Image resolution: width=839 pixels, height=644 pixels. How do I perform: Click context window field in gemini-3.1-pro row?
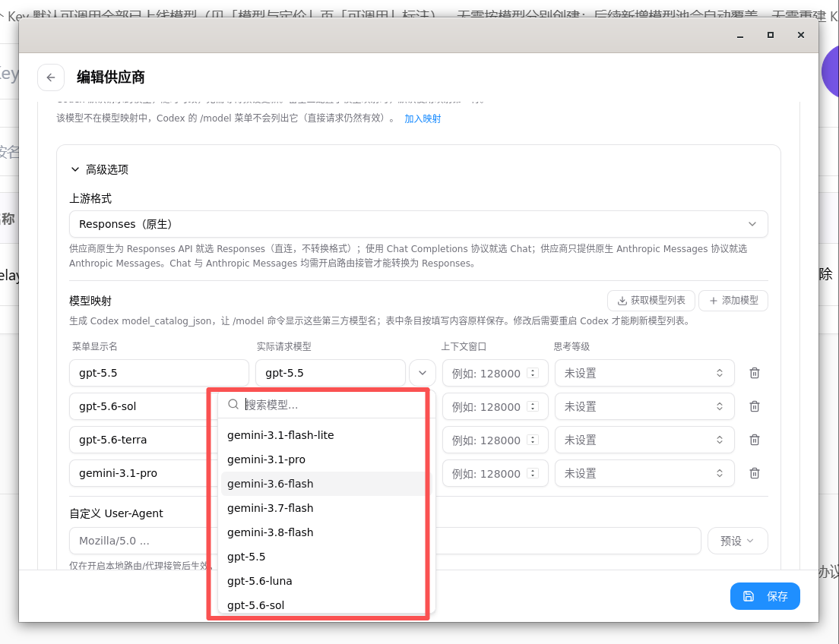(x=495, y=473)
